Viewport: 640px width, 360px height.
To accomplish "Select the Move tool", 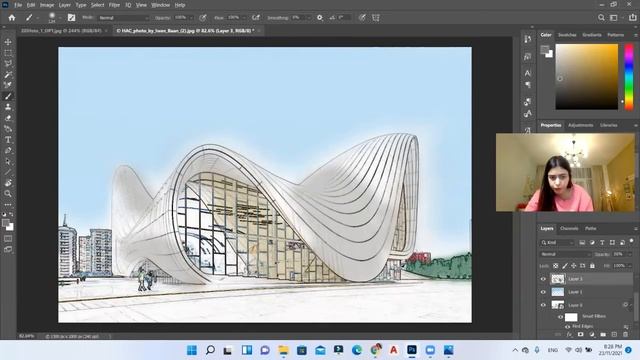I will [x=8, y=42].
